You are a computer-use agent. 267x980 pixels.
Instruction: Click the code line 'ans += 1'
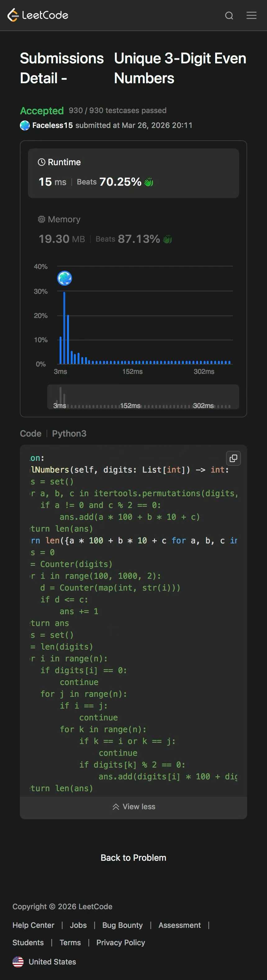click(x=79, y=611)
